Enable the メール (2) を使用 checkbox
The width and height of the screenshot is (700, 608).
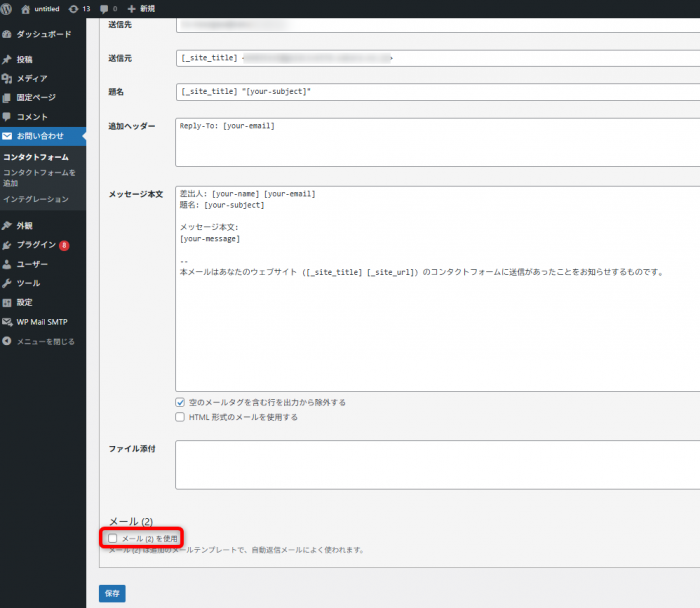coord(112,538)
